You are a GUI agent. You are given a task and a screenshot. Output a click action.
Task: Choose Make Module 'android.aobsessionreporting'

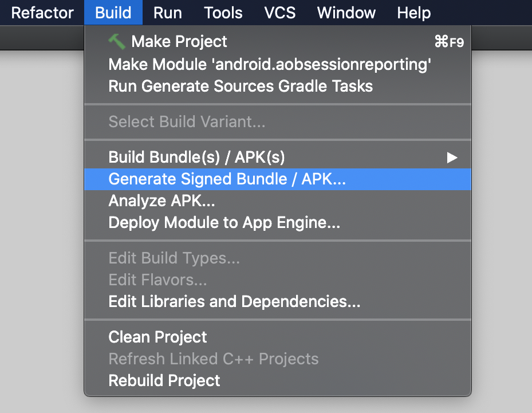point(278,65)
